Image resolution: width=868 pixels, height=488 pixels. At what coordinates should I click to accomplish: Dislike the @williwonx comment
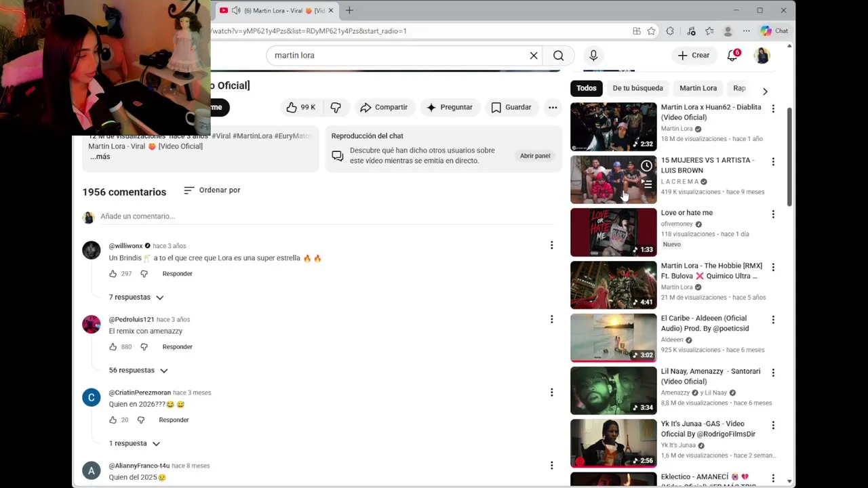(144, 274)
